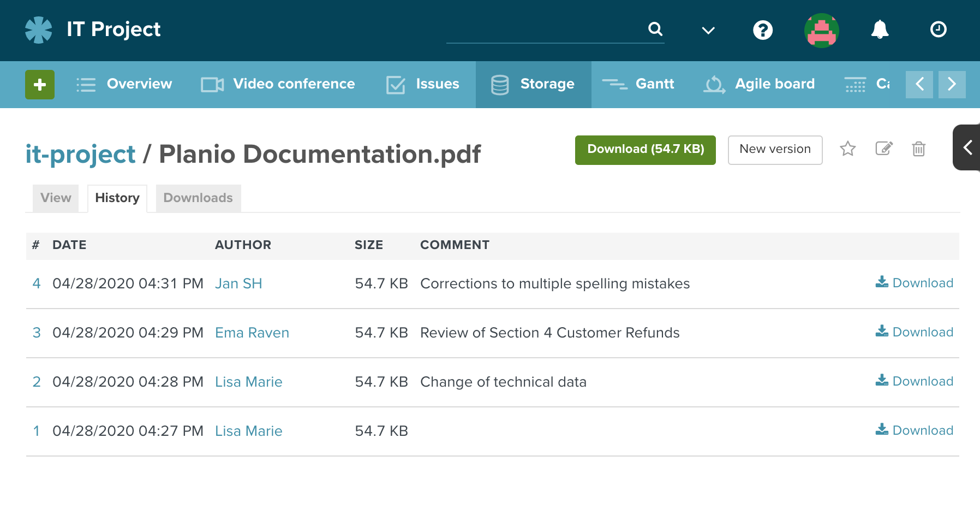Open the time tracking clock icon

[x=938, y=29]
